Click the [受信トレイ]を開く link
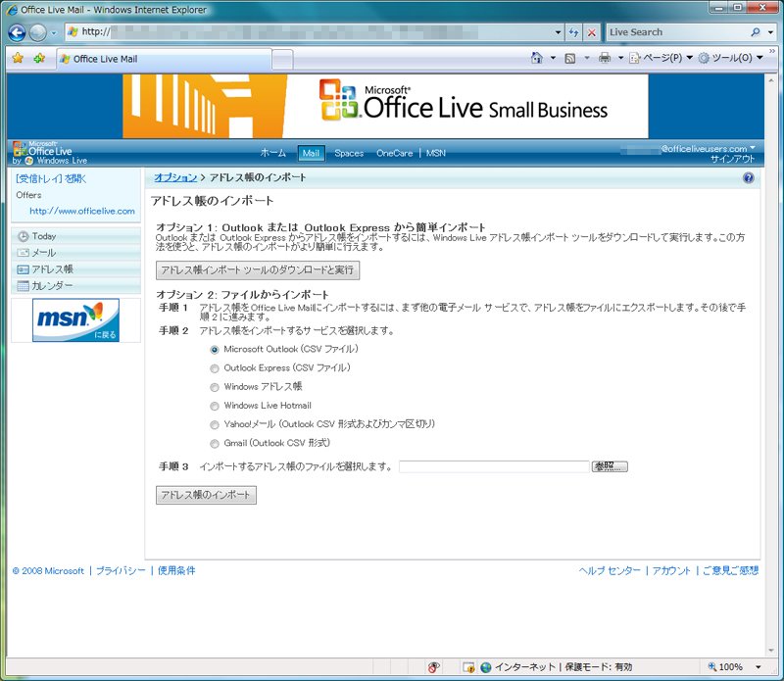Image resolution: width=784 pixels, height=681 pixels. pos(51,178)
